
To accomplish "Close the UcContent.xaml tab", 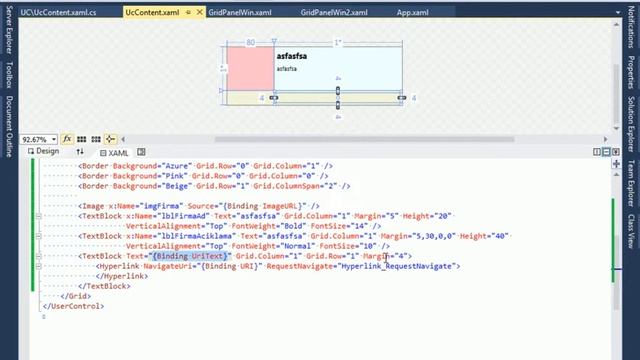I will click(x=200, y=12).
